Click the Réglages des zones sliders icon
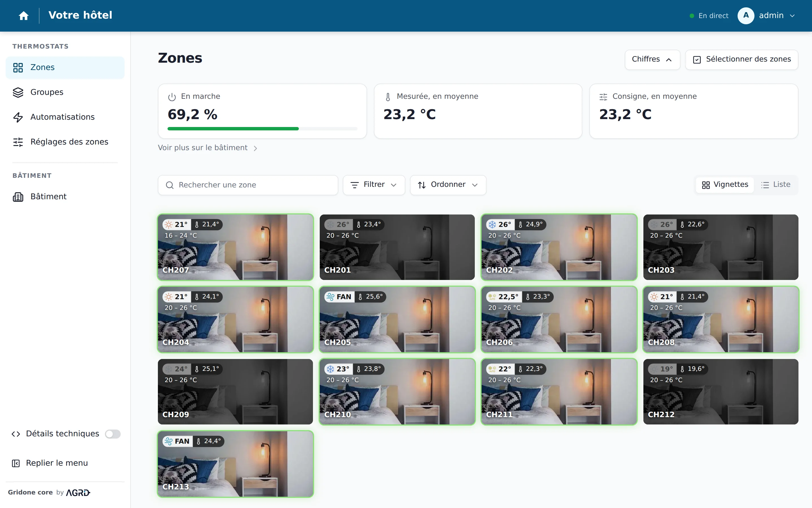The image size is (812, 508). click(18, 142)
